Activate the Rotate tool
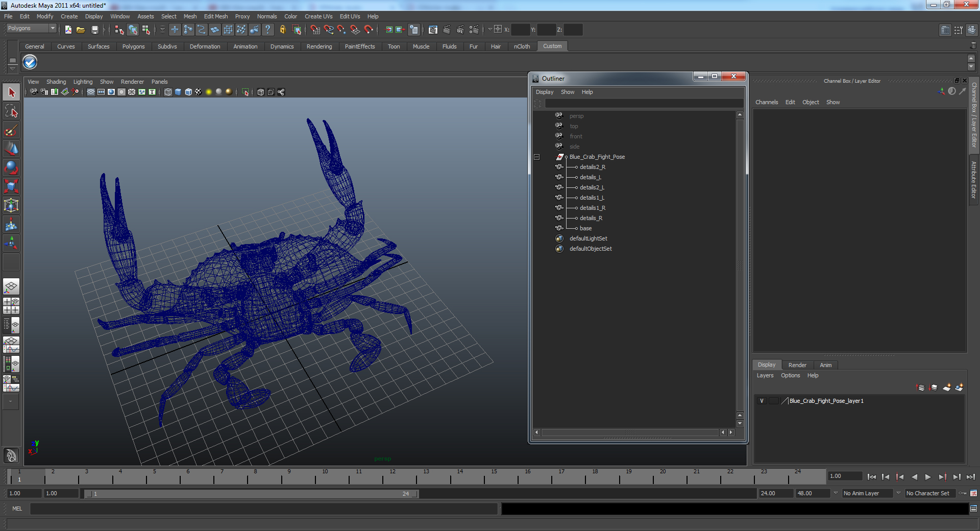Screen dimensions: 980x531 pyautogui.click(x=11, y=167)
